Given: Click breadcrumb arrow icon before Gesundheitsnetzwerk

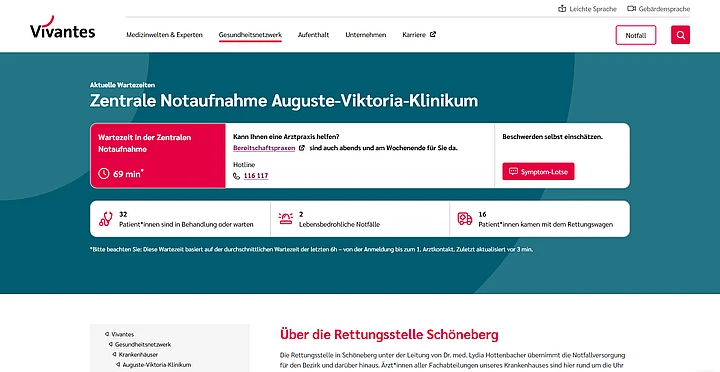Looking at the screenshot, I should 111,344.
